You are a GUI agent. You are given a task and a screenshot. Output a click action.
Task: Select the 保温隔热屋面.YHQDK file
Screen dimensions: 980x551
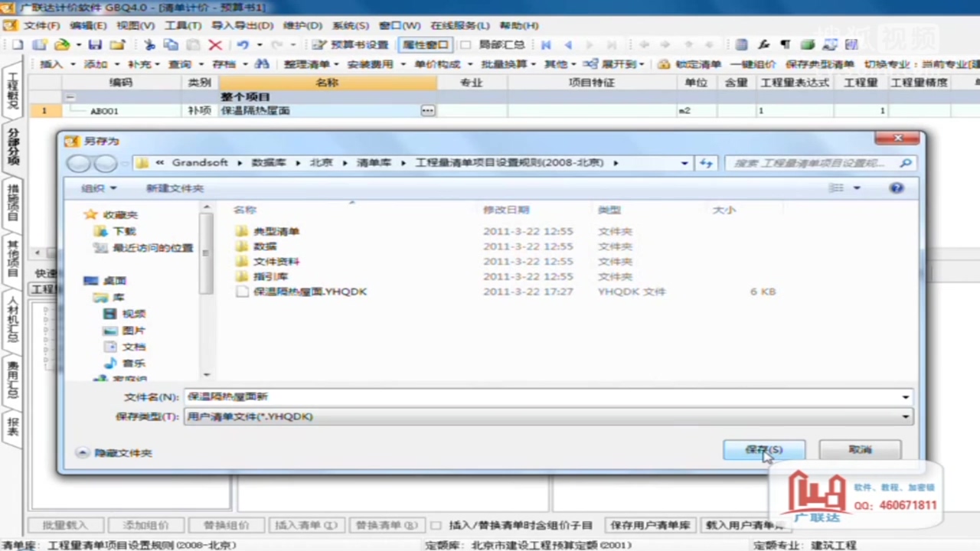pos(309,292)
